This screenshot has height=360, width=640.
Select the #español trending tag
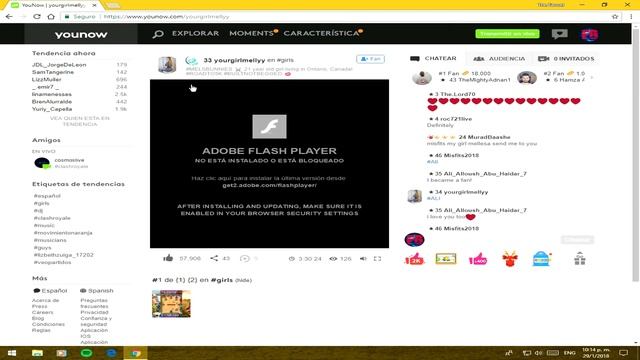click(47, 196)
